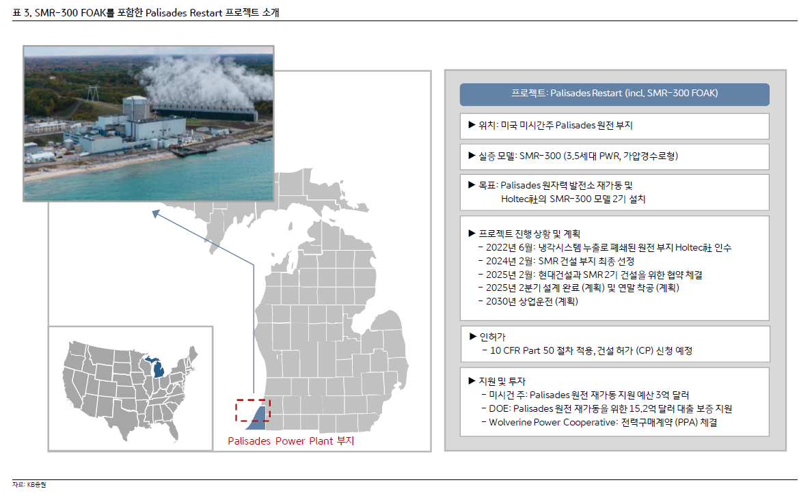Screen dimensions: 812x504
Task: Click the Palisades Power Plant 부지 red label
Action: [x=291, y=441]
